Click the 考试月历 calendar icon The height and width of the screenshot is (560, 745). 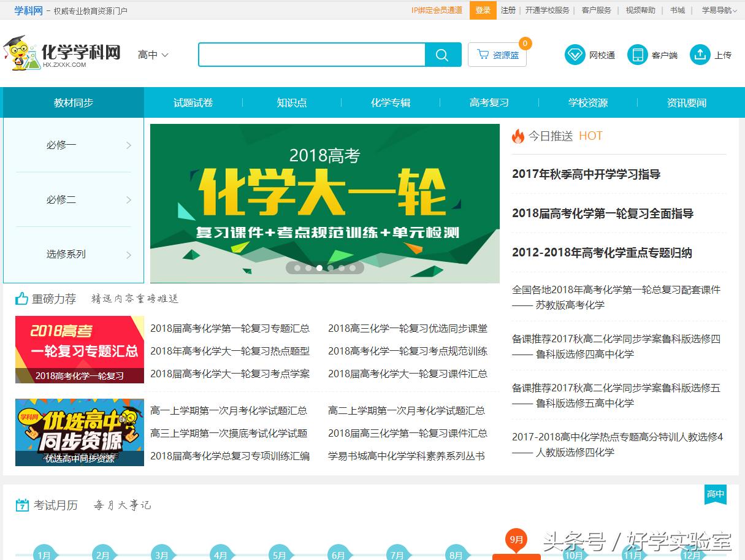(20, 505)
